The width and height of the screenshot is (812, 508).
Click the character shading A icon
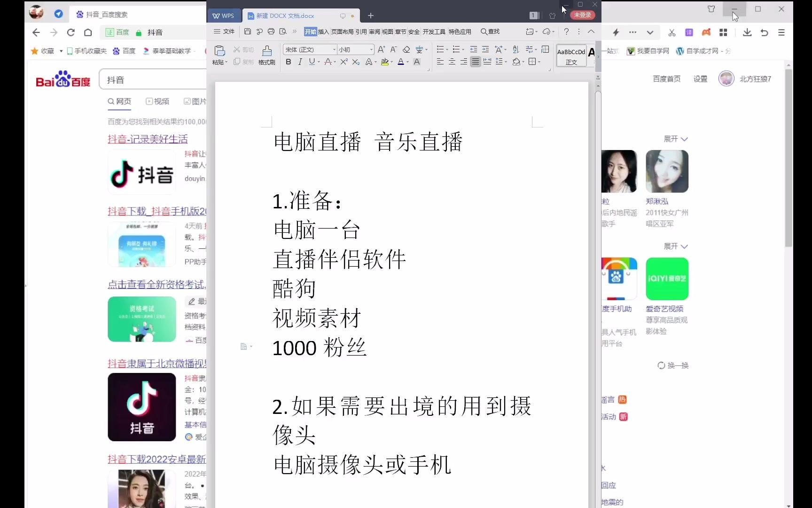coord(417,62)
